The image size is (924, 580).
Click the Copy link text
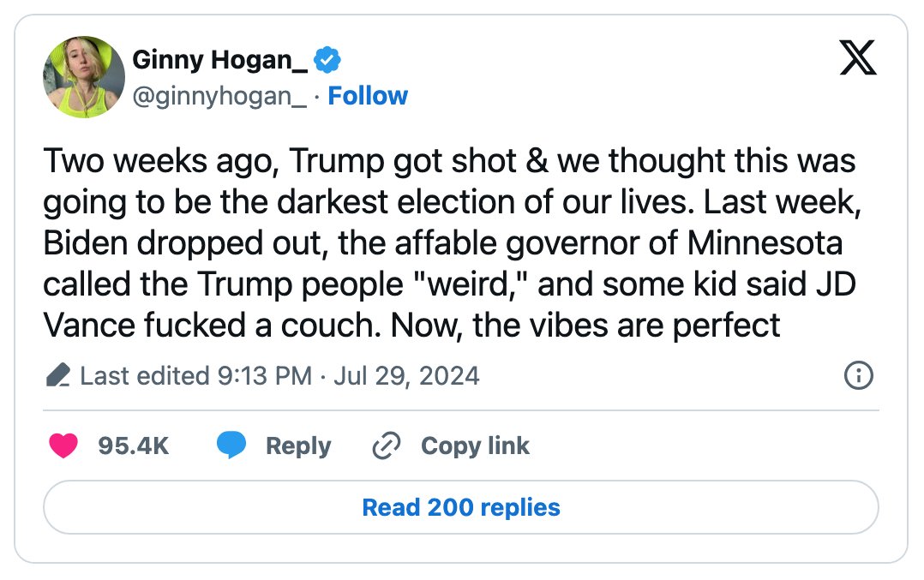click(x=475, y=446)
